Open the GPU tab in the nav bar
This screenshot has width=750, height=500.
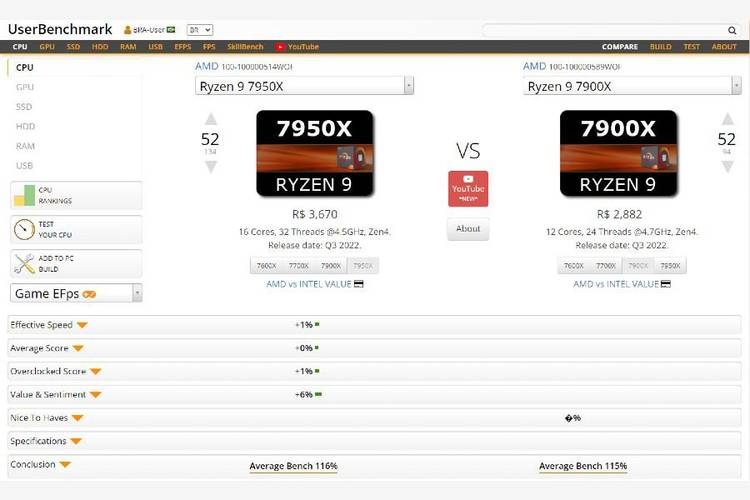(x=47, y=46)
